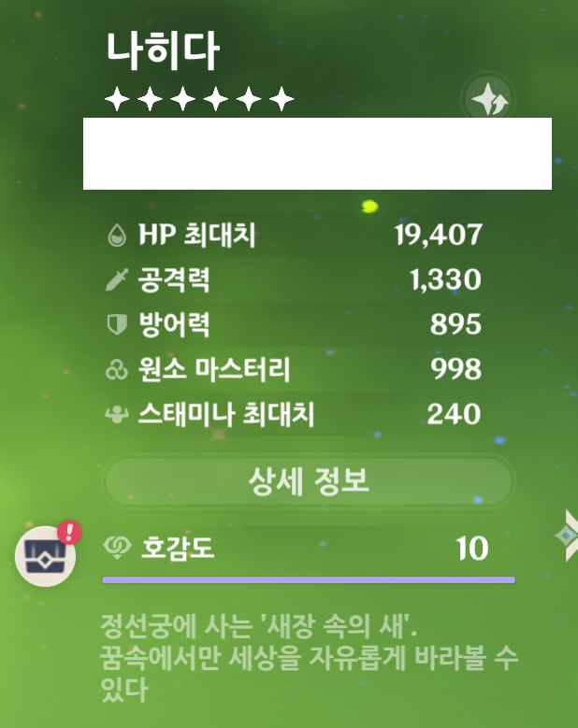Click the rarity stars row
The height and width of the screenshot is (728, 578).
199,99
